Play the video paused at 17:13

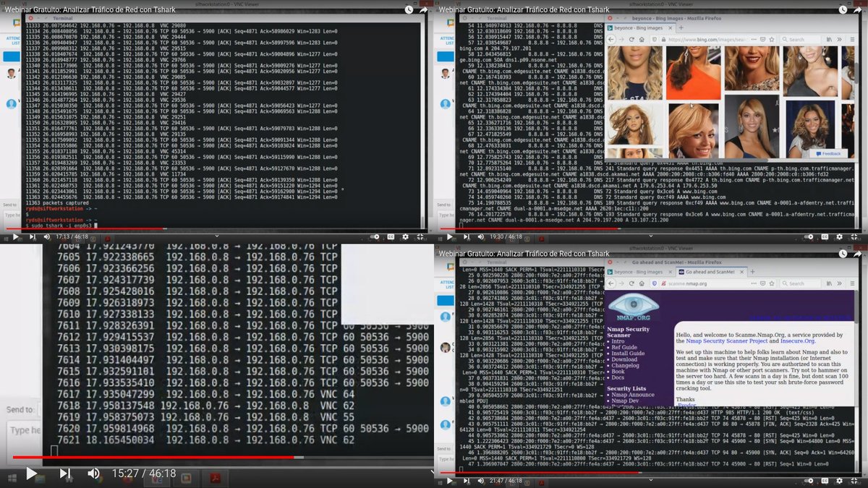pos(15,236)
